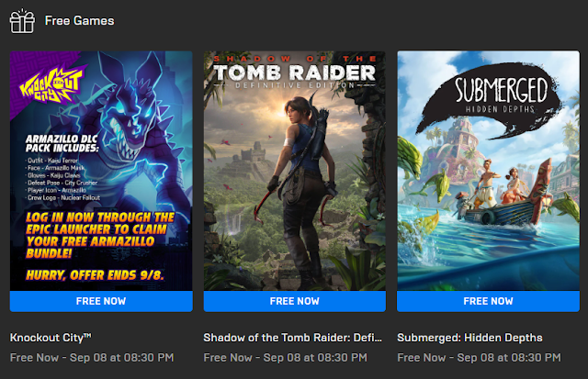Select the Knockout City™ title link
Image resolution: width=588 pixels, height=379 pixels.
coord(51,338)
